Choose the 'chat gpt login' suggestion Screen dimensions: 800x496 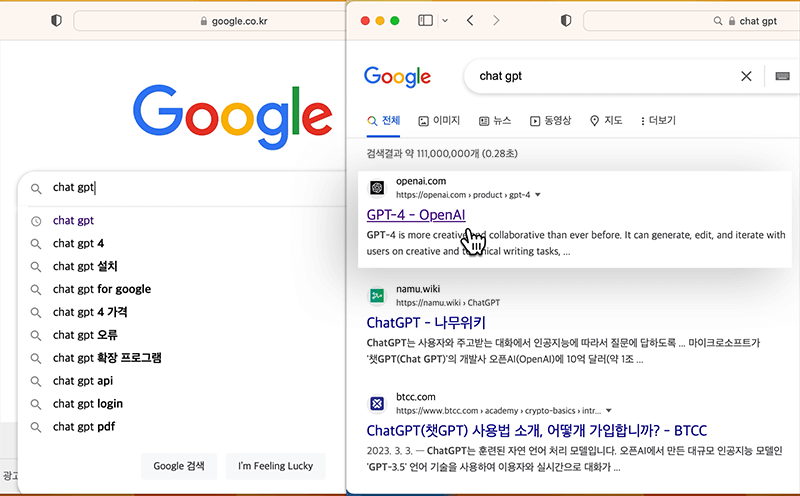coord(88,404)
